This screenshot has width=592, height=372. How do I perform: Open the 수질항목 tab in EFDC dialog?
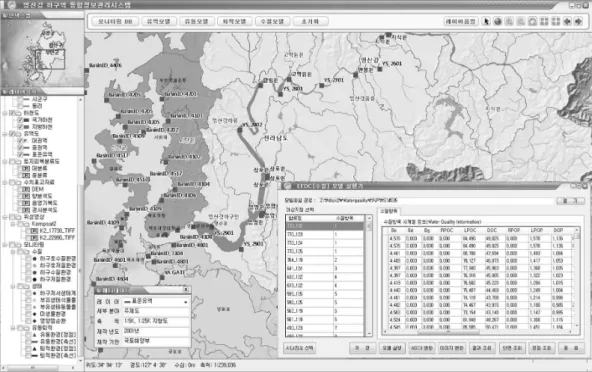388,211
